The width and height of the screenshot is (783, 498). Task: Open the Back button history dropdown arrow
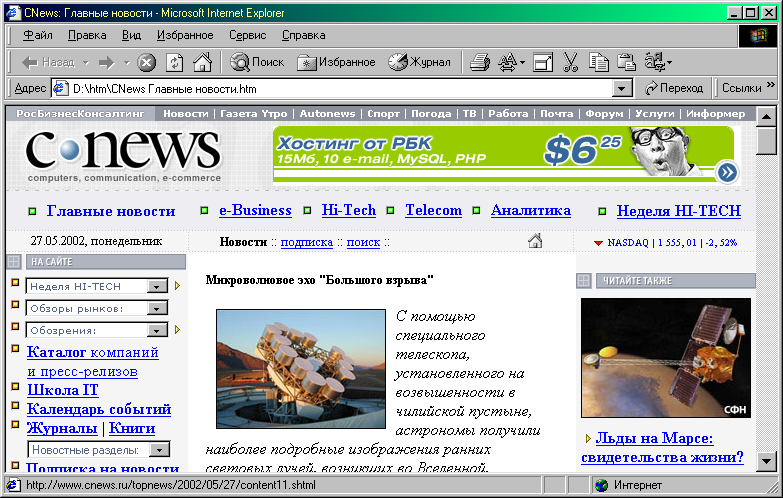pyautogui.click(x=86, y=63)
